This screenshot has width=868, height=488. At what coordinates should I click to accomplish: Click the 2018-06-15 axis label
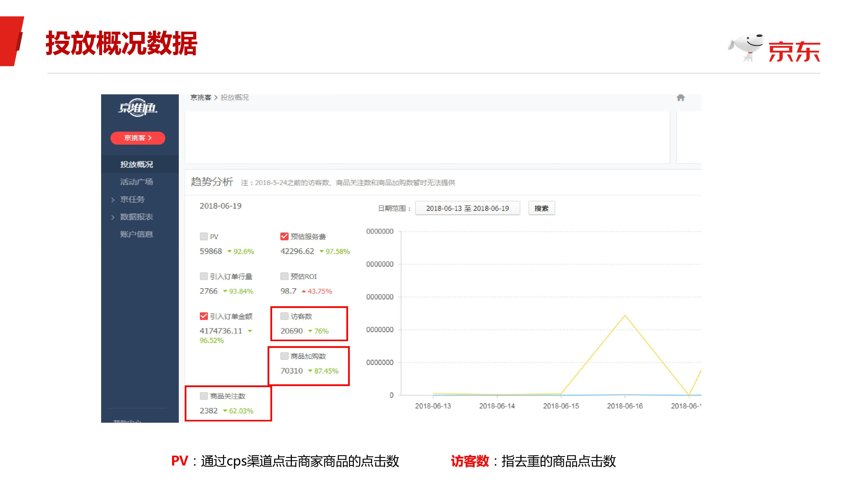coord(561,406)
